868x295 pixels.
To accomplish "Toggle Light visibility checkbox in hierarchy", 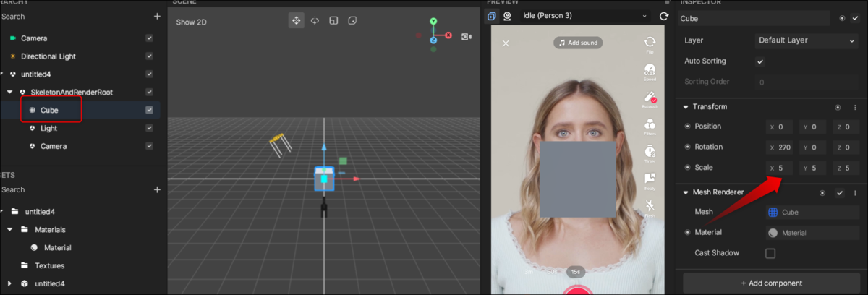I will [x=149, y=128].
